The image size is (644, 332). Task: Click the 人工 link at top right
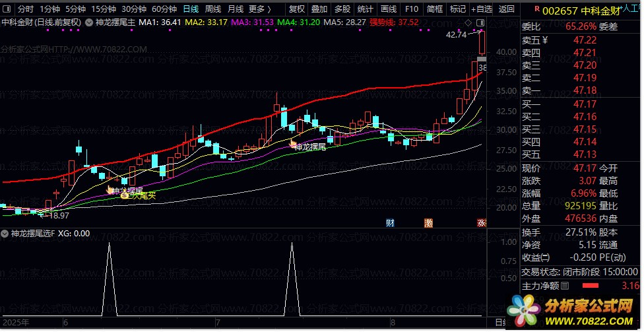point(633,8)
